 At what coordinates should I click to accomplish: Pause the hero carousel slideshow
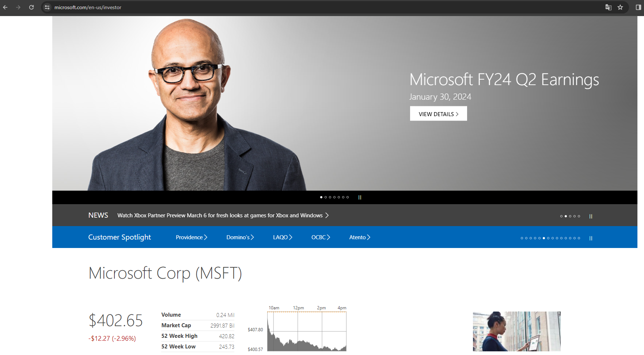[360, 197]
